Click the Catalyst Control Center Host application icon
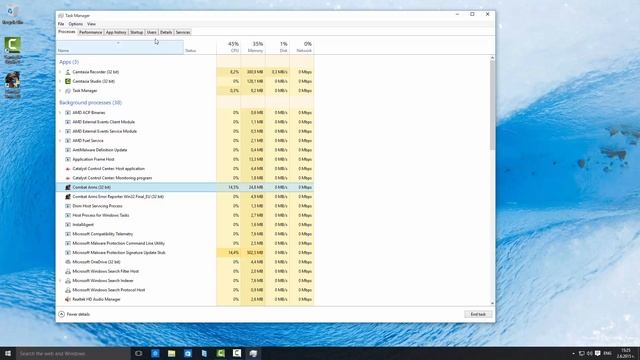 pyautogui.click(x=68, y=169)
